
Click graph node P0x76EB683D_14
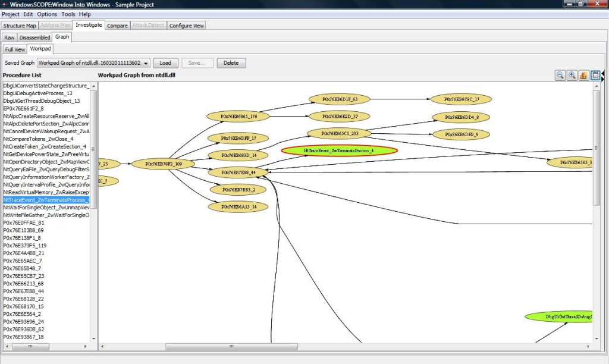(238, 155)
